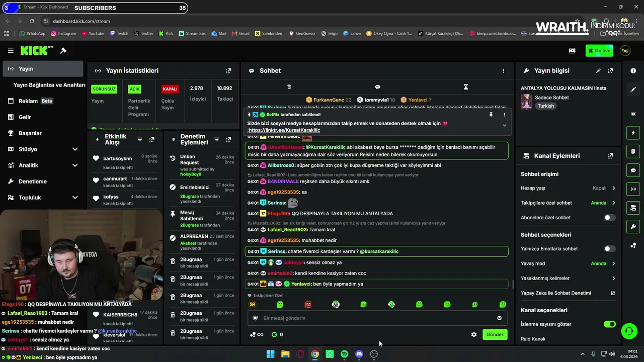Image resolution: width=644 pixels, height=362 pixels.
Task: Expand the Stüdyo sidebar section
Action: pyautogui.click(x=75, y=149)
